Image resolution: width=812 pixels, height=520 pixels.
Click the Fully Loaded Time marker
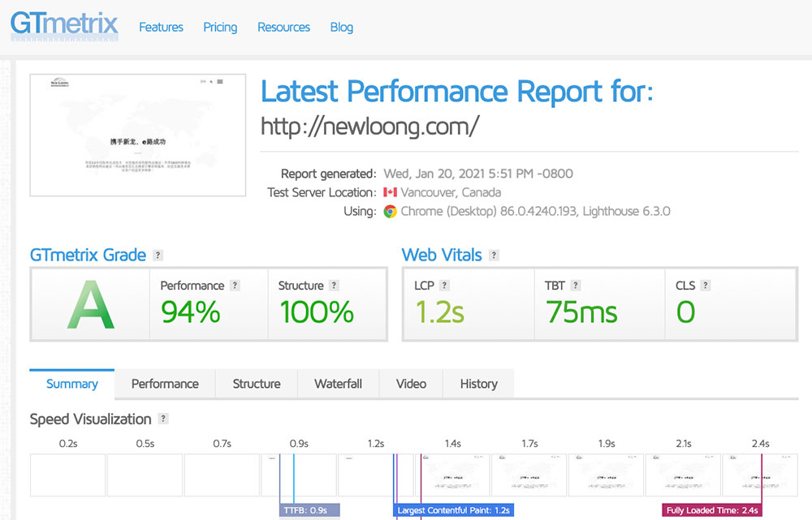coord(712,510)
